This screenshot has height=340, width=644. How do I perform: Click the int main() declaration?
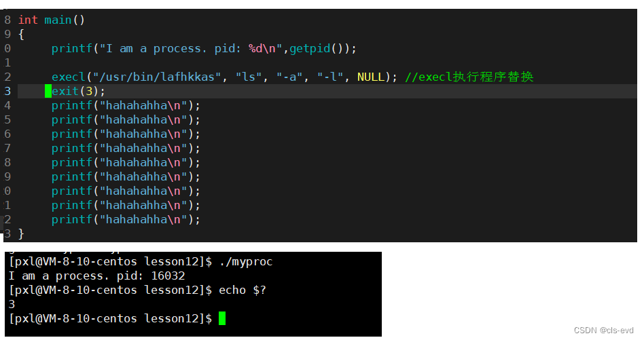(x=52, y=20)
